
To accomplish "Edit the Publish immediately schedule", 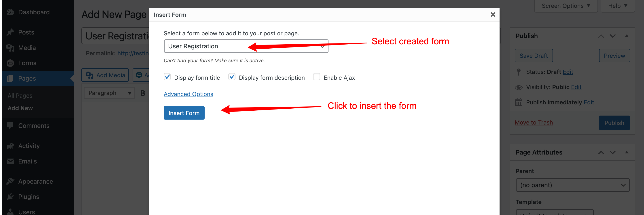I will [x=589, y=102].
